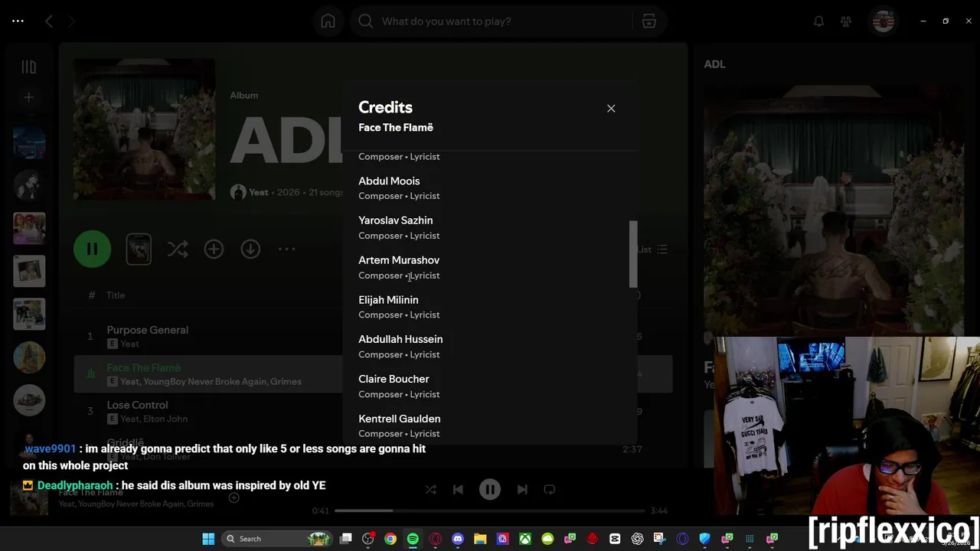The width and height of the screenshot is (980, 551).
Task: Open the notifications bell
Action: pyautogui.click(x=818, y=21)
